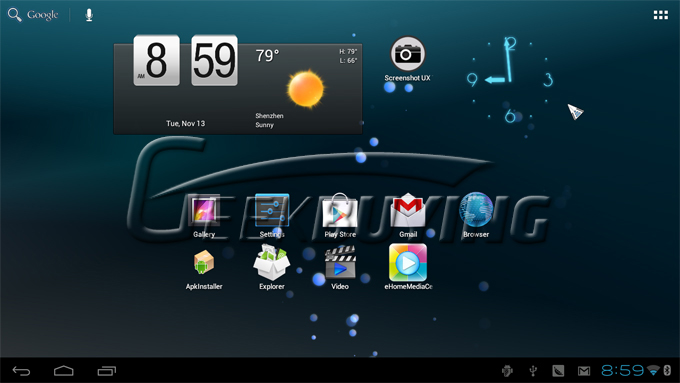Tap the sun weather icon
Screen dimensions: 680x383
tap(306, 88)
